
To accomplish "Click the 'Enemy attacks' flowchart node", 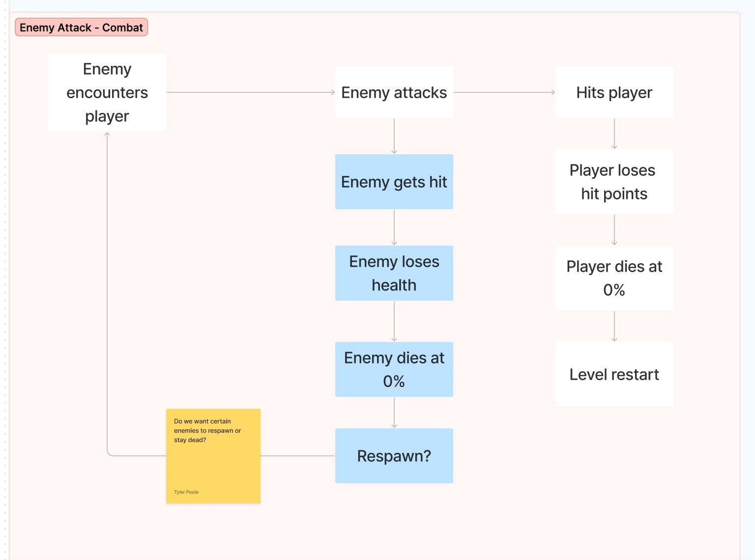I will point(394,92).
